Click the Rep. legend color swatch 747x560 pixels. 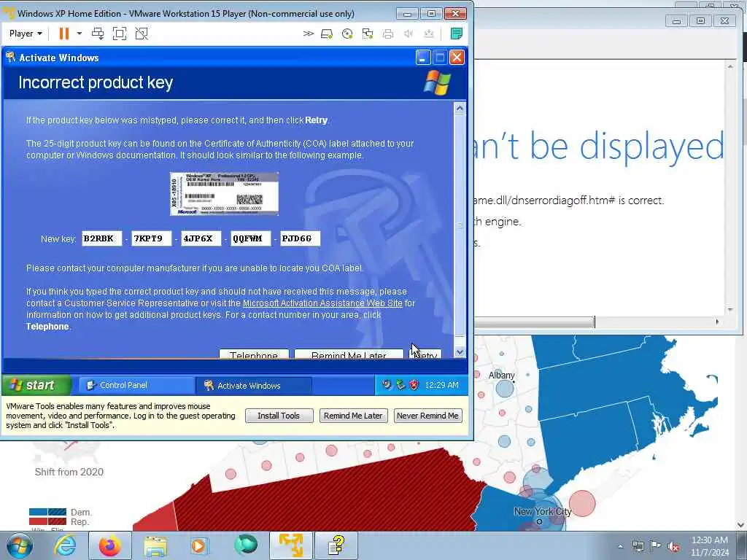(47, 522)
